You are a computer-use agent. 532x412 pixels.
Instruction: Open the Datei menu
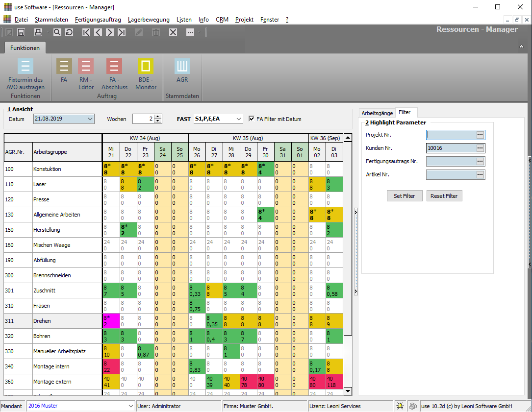[x=21, y=20]
